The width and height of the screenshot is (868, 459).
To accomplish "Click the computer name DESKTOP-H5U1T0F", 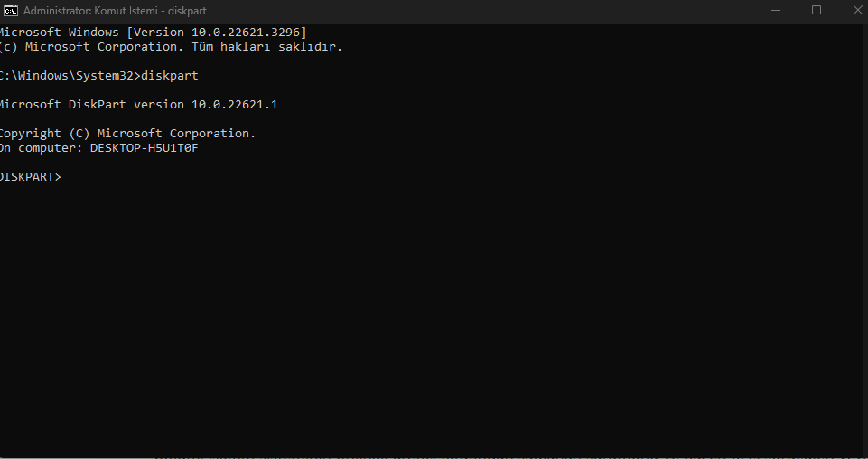I will tap(144, 148).
